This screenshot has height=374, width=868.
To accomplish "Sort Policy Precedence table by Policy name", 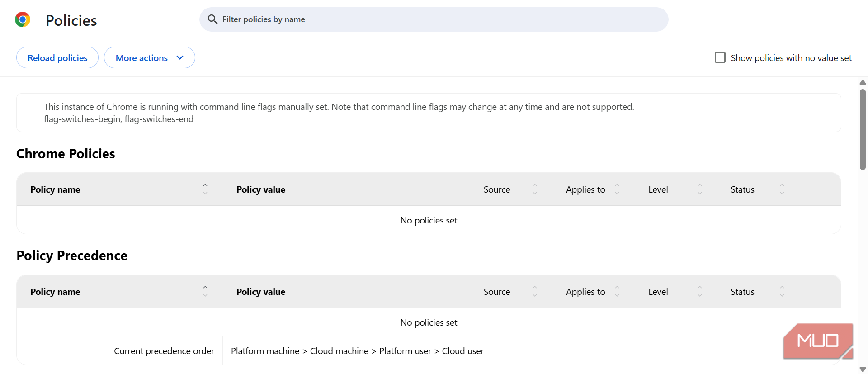I will 205,291.
